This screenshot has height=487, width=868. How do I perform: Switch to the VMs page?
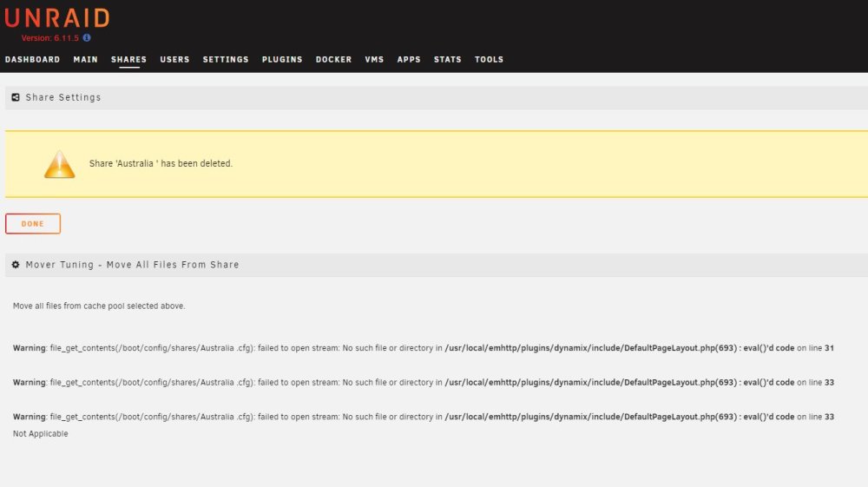tap(375, 59)
